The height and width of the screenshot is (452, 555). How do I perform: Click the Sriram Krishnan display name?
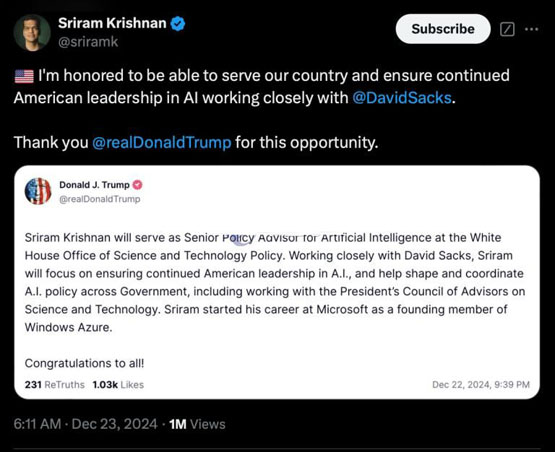click(112, 23)
